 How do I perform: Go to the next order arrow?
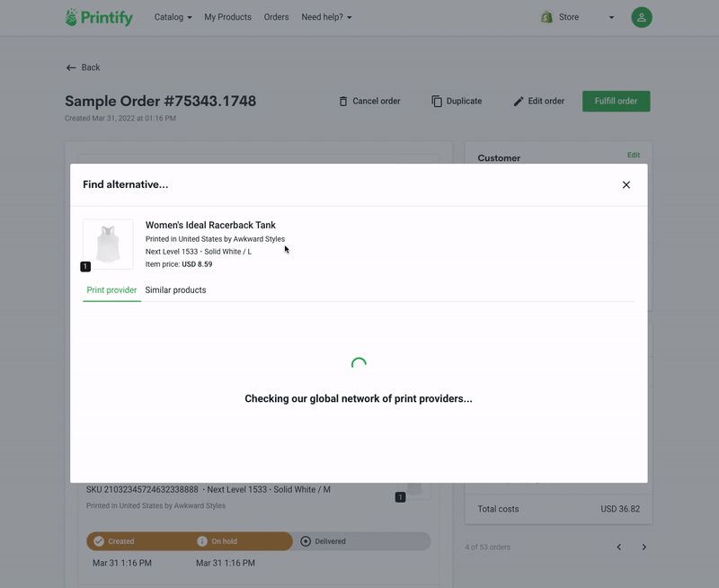click(644, 548)
